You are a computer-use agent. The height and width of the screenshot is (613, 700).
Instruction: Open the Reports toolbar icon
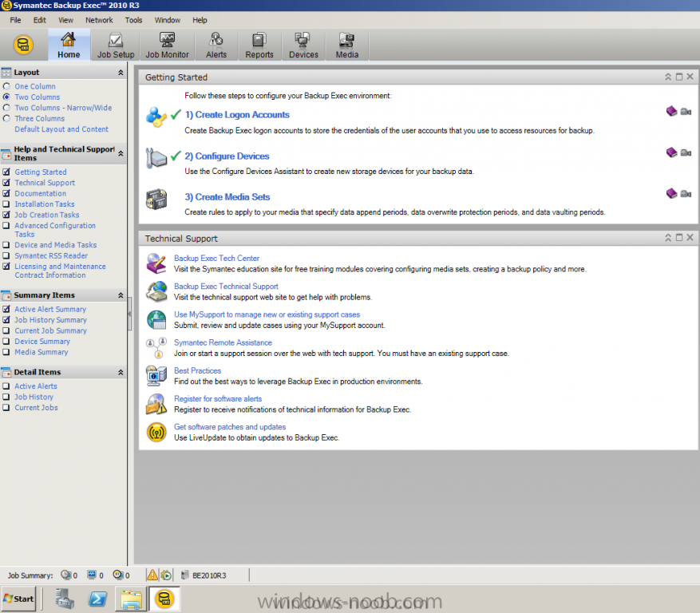259,45
